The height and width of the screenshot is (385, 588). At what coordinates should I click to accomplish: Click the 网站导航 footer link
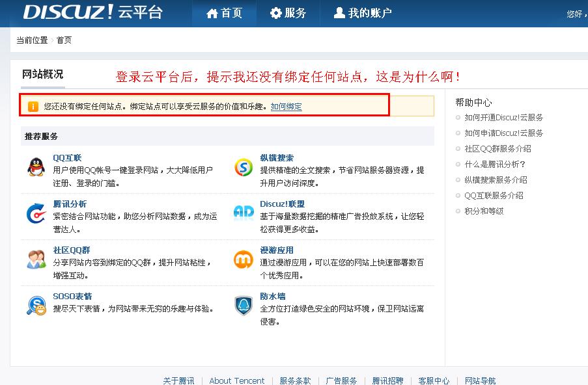[x=481, y=380]
